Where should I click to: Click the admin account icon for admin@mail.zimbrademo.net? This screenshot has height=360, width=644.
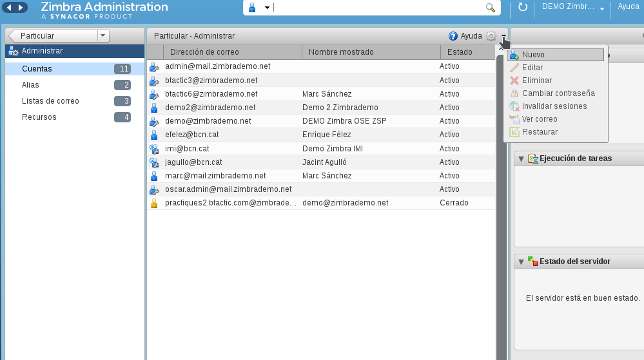point(154,66)
